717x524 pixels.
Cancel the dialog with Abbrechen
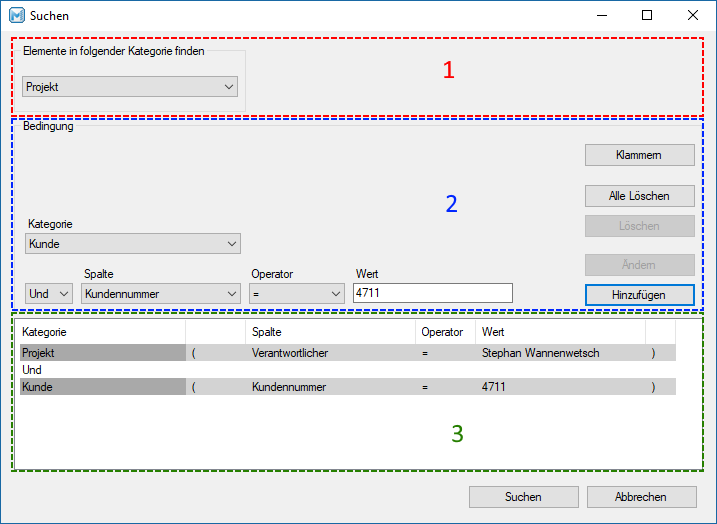coord(641,497)
